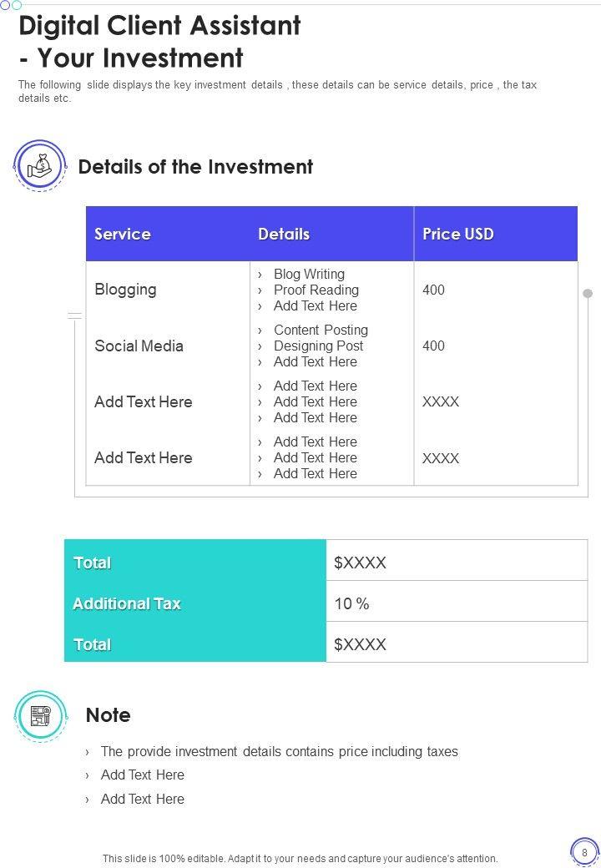Click the chevron bullet before Content Posting
601x868 pixels.
(x=260, y=331)
